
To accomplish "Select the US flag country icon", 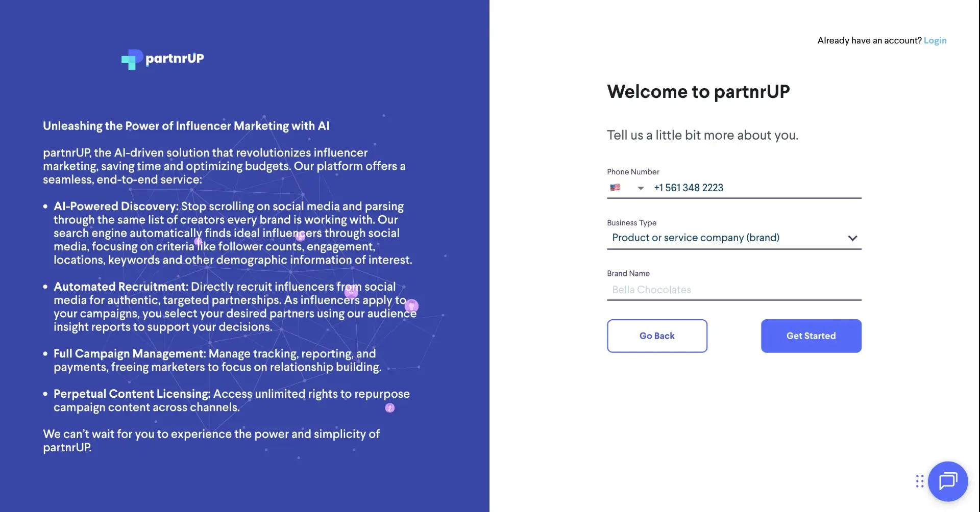I will point(615,187).
